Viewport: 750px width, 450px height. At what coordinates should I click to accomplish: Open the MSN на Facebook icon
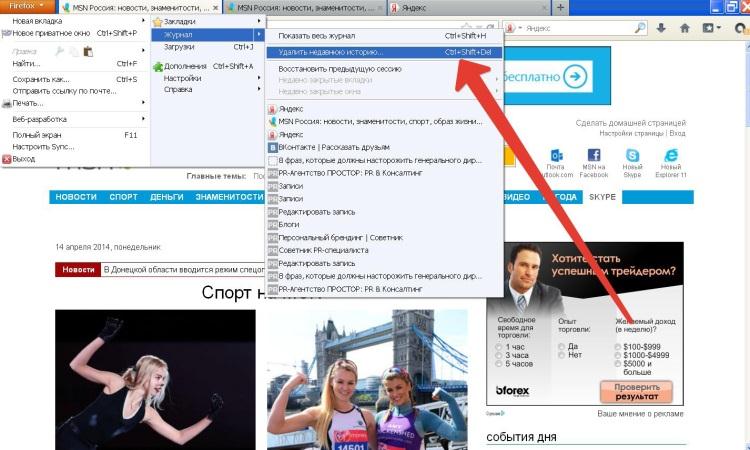point(594,155)
